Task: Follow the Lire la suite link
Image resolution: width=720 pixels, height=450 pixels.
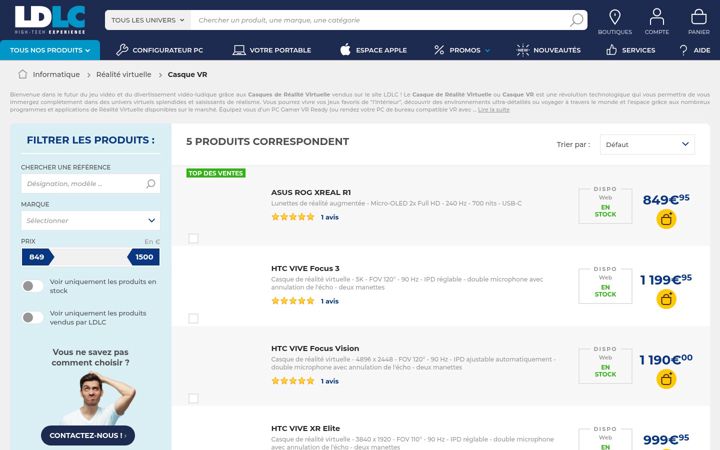Action: (x=494, y=110)
